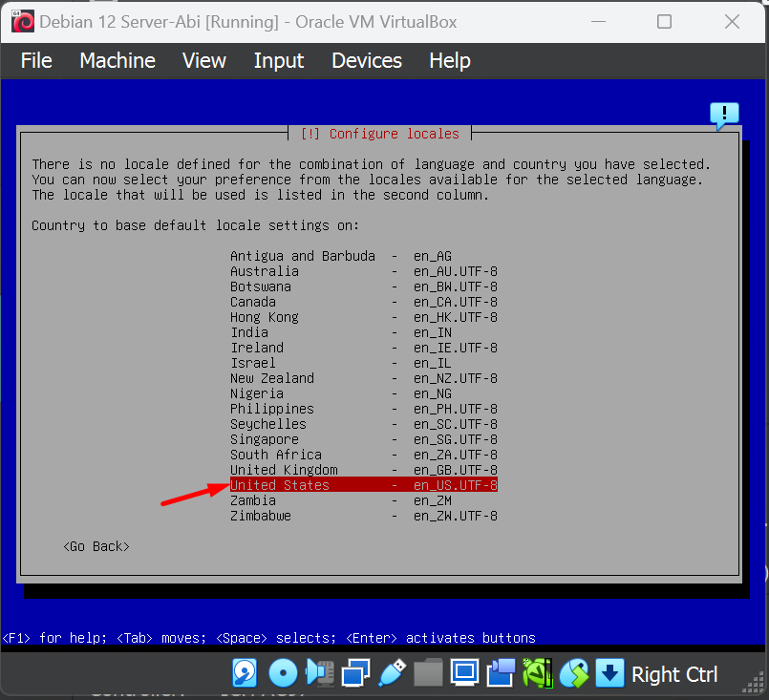Close the Debian 12 Server-Abi window
This screenshot has width=769, height=700.
[x=732, y=22]
